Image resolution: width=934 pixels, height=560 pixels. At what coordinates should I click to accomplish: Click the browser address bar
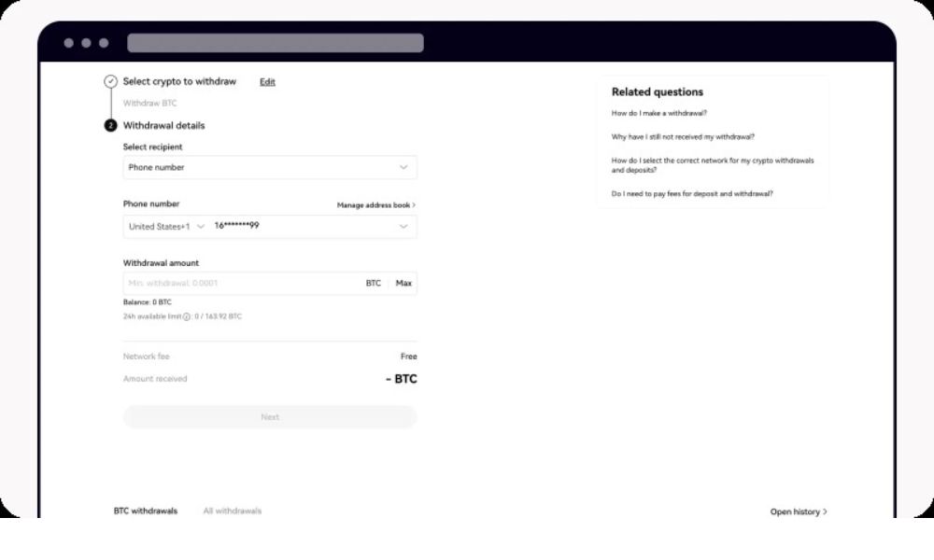pos(276,43)
